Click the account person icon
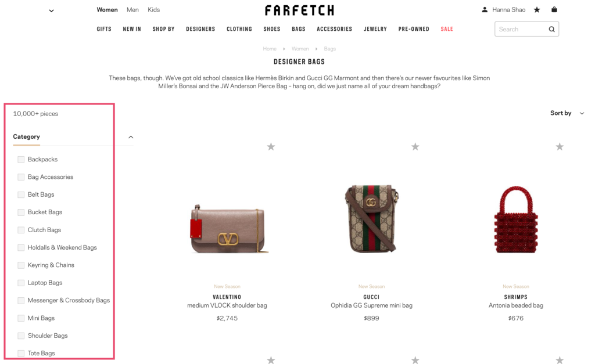The image size is (595, 364). [x=485, y=9]
